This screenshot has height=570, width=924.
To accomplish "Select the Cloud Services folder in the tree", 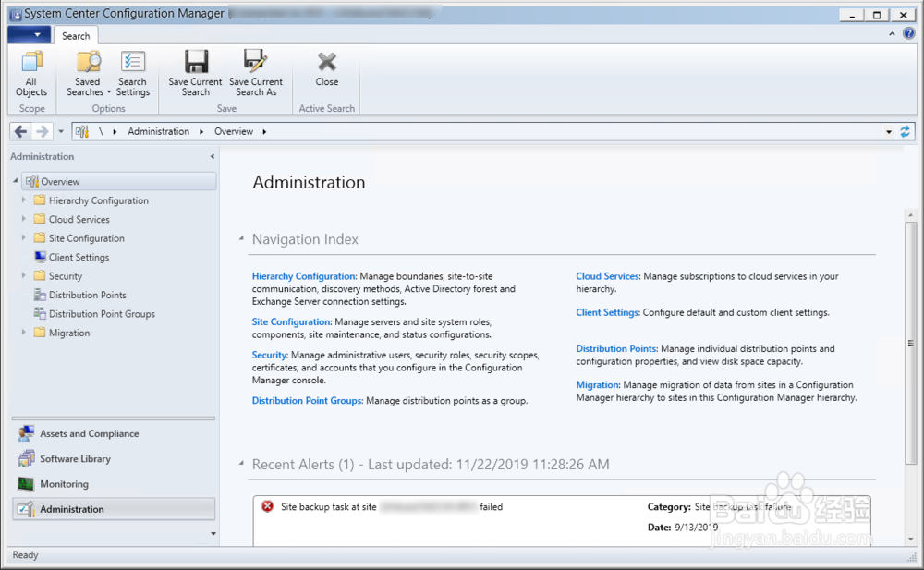I will [72, 219].
